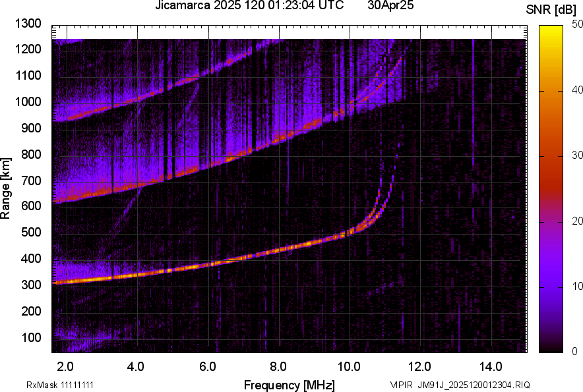This screenshot has height=392, width=583.
Task: Click the frequency tick label '6.0'
Action: (x=208, y=367)
